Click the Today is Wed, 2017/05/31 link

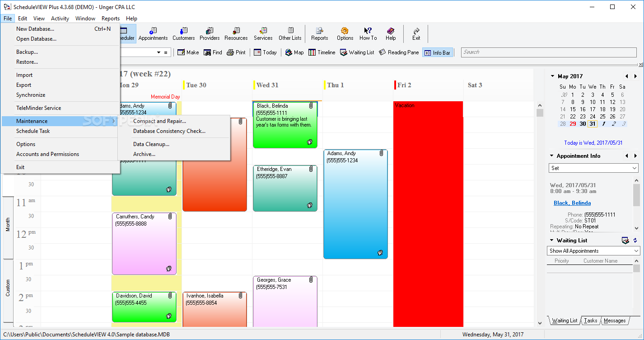593,143
